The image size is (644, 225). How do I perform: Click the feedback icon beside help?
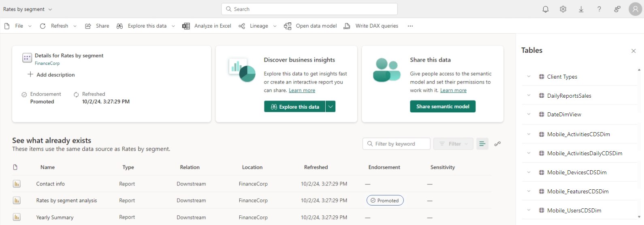tap(617, 9)
